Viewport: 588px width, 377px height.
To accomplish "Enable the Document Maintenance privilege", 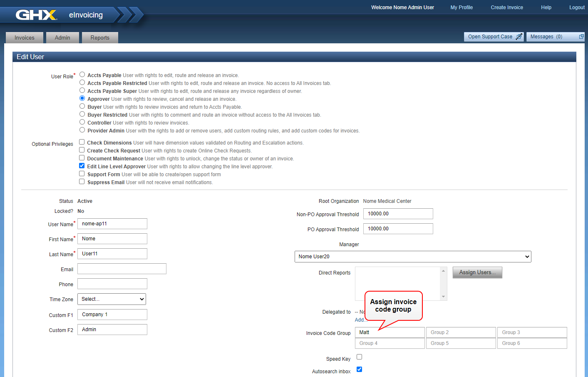I will pyautogui.click(x=82, y=158).
